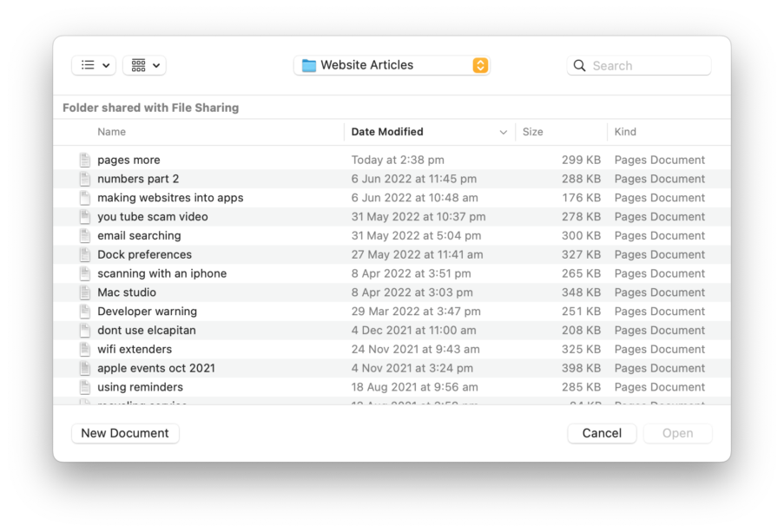Click the document icon beside 'using reminders'

pos(85,387)
